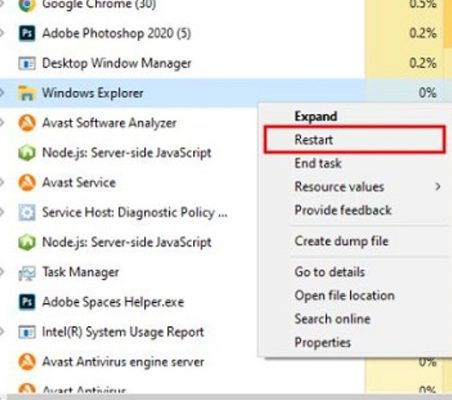The width and height of the screenshot is (452, 400).
Task: Click the Adobe Photoshop 2020 icon
Action: click(27, 33)
